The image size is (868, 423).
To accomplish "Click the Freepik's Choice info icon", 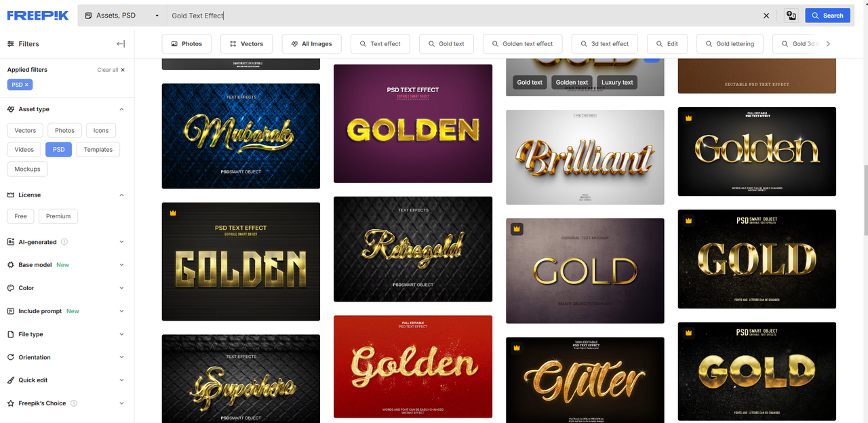I will (74, 403).
